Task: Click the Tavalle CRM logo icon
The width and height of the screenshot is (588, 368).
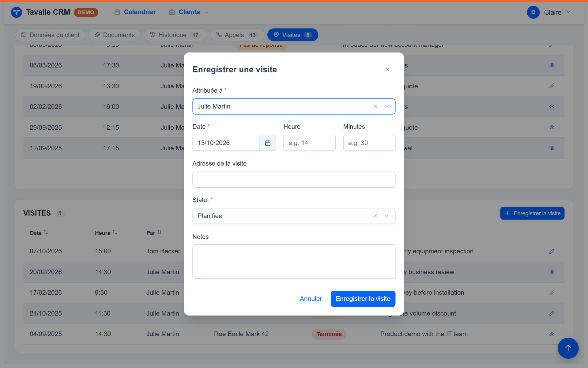Action: [x=17, y=12]
